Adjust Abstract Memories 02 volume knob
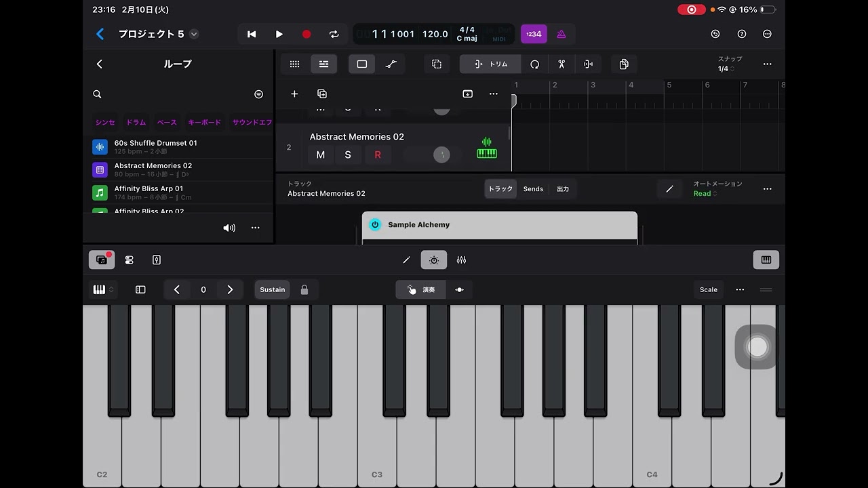 (441, 155)
